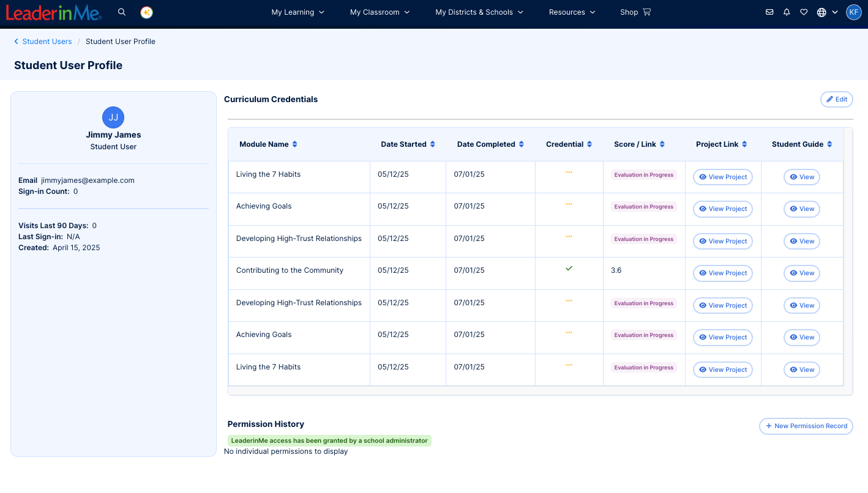
Task: Open the globe language selector
Action: [x=827, y=12]
